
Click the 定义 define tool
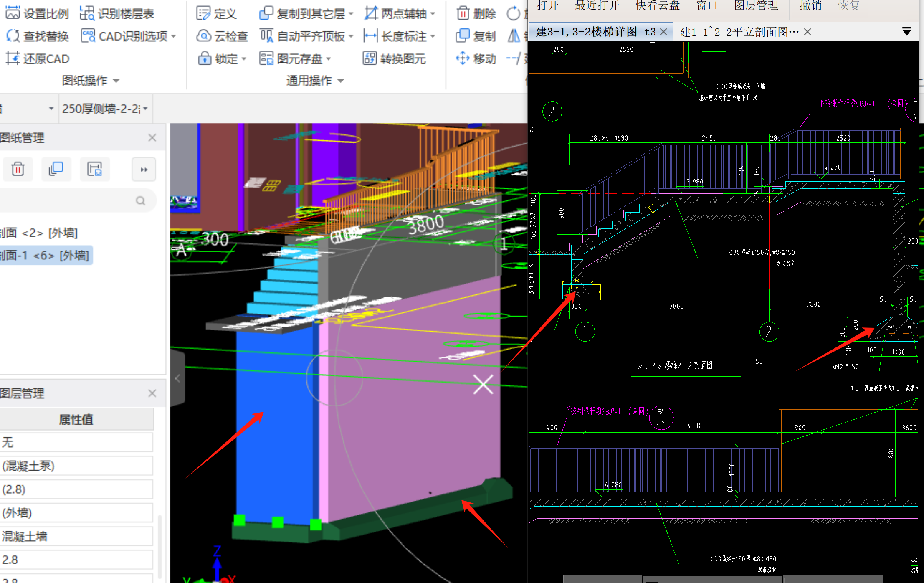[217, 14]
